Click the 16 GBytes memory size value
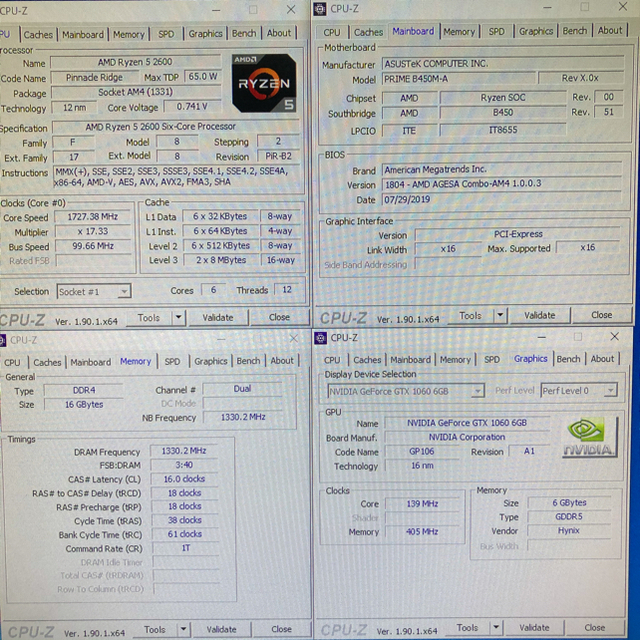This screenshot has height=640, width=640. 84,404
